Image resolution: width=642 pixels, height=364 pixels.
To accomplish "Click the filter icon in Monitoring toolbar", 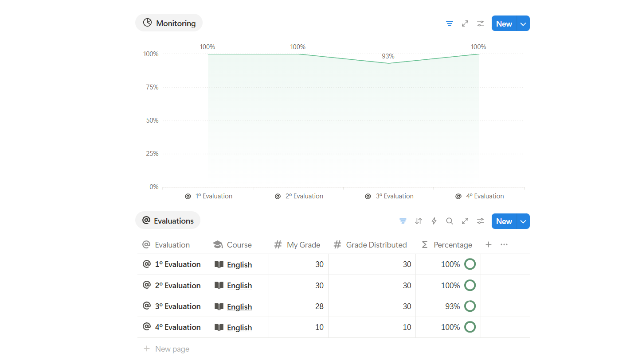I will tap(450, 23).
